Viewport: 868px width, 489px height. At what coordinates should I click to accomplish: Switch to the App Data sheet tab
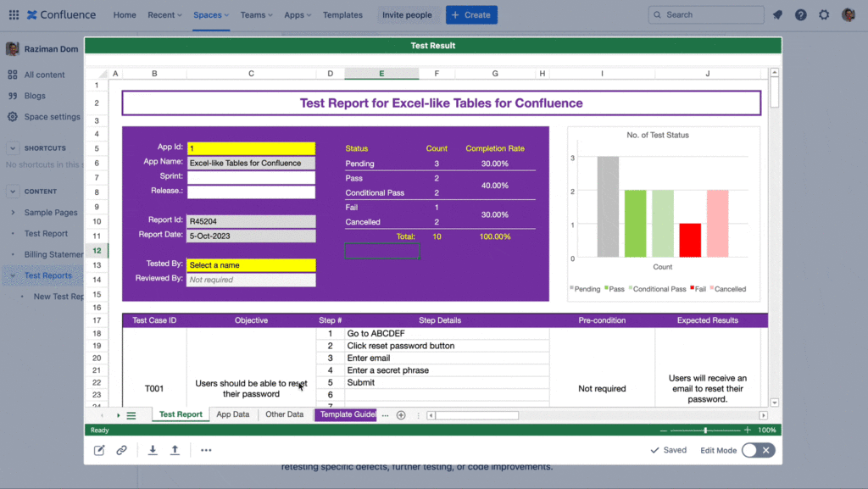232,414
